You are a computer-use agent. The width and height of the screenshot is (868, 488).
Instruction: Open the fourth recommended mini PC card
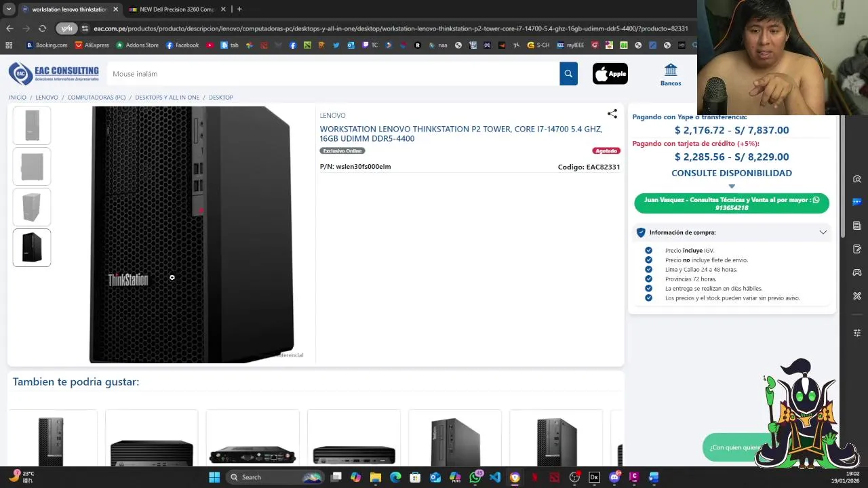[354, 439]
